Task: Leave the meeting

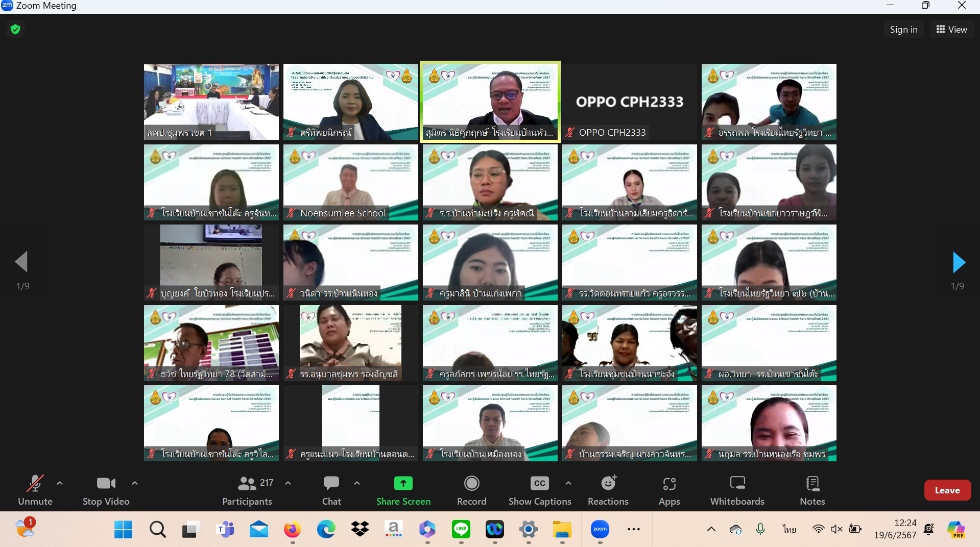Action: tap(947, 490)
